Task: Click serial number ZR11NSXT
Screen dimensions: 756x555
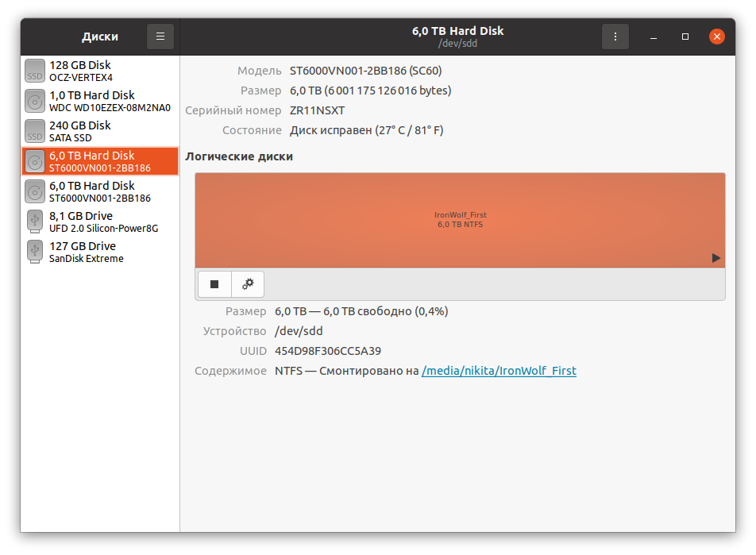Action: (318, 110)
